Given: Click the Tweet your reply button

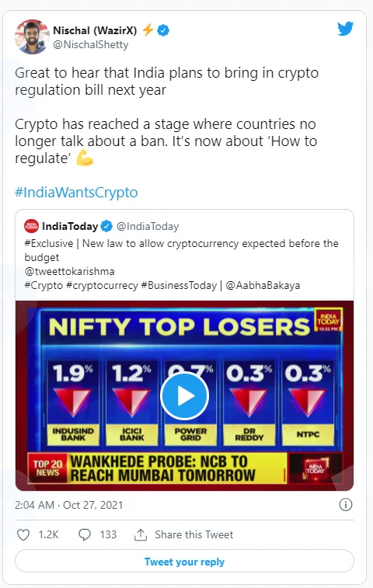Looking at the screenshot, I should [x=184, y=562].
